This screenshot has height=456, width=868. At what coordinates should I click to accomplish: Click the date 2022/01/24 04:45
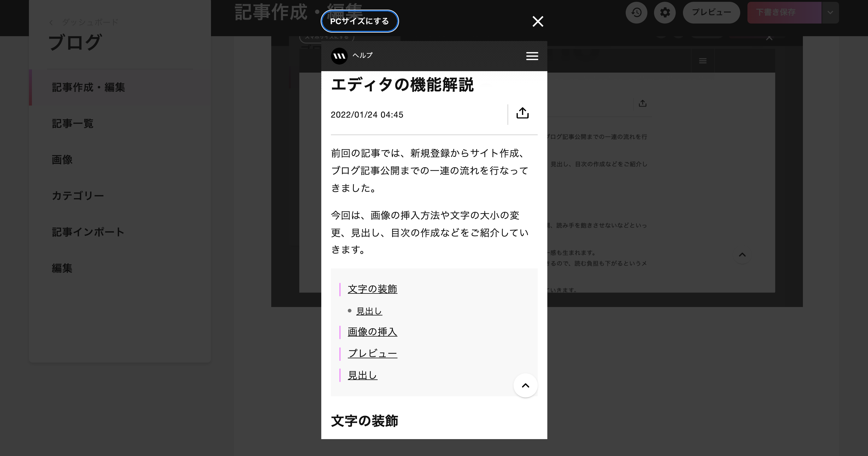coord(367,115)
